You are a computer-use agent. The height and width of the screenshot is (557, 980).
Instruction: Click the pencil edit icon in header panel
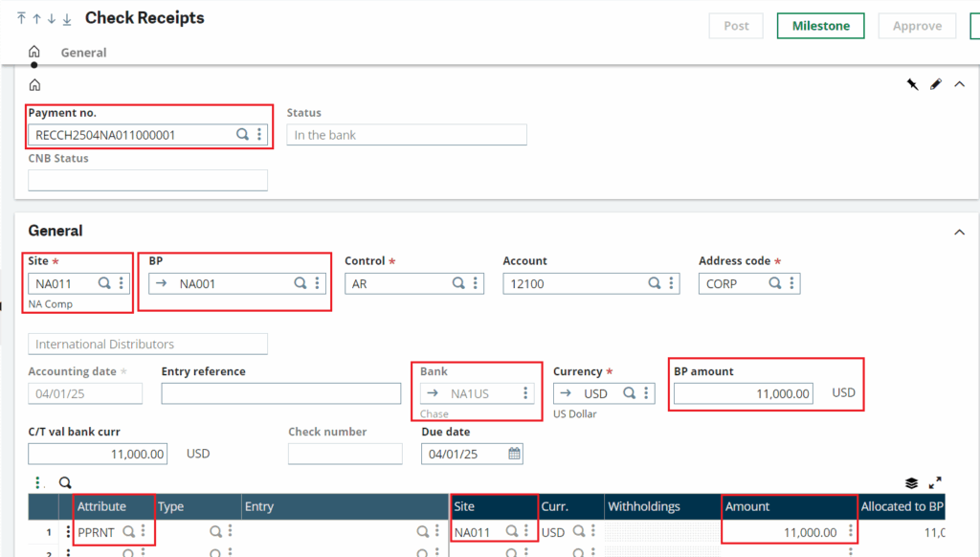[936, 84]
